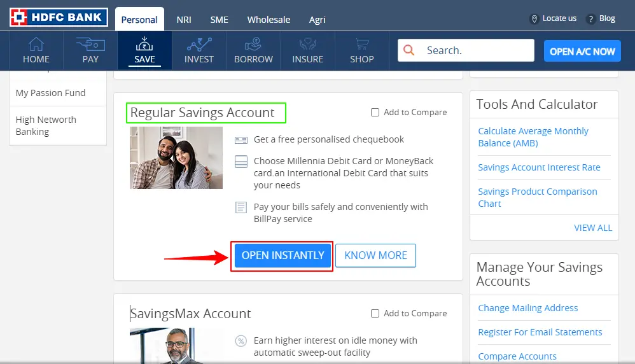The image size is (635, 364).
Task: Open Locate us link
Action: pyautogui.click(x=559, y=18)
